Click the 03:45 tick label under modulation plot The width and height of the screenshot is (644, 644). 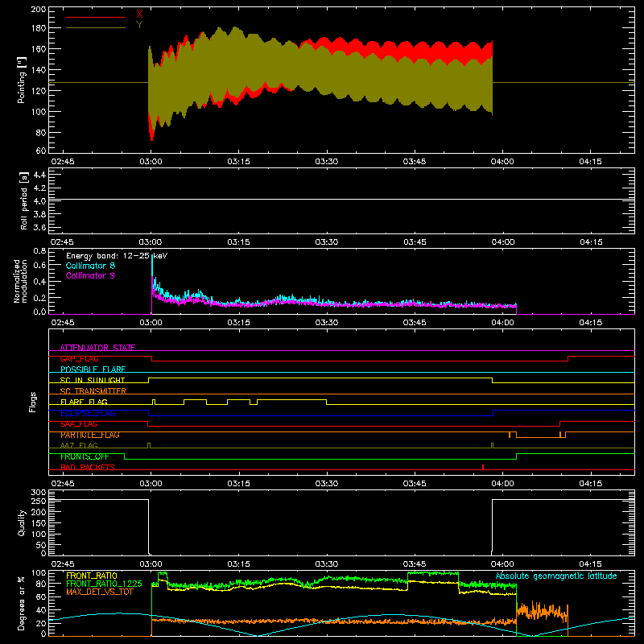tap(415, 323)
